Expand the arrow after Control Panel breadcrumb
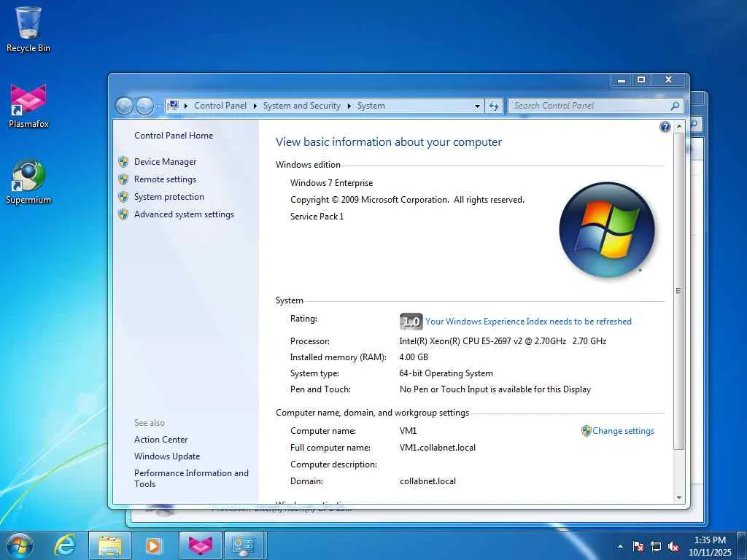The height and width of the screenshot is (560, 747). click(x=255, y=106)
